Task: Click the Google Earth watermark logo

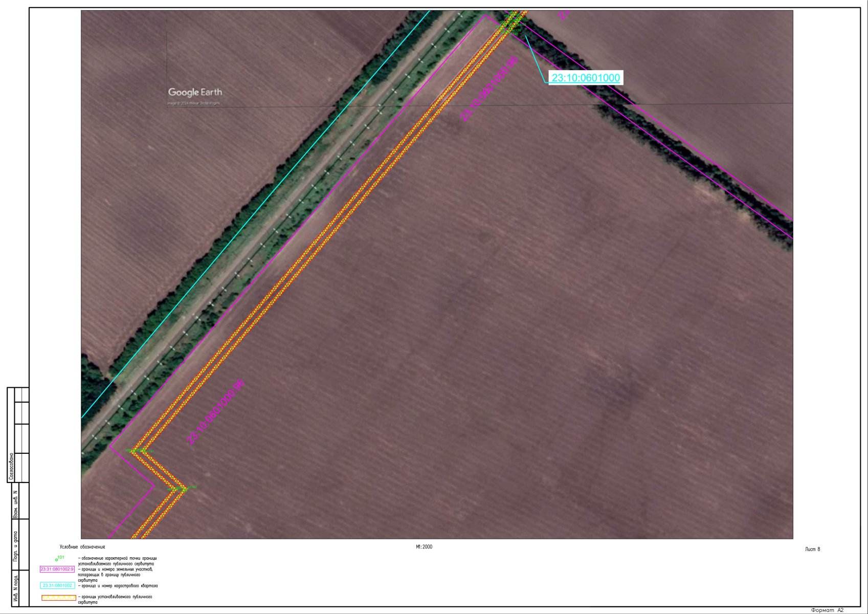Action: (x=195, y=93)
